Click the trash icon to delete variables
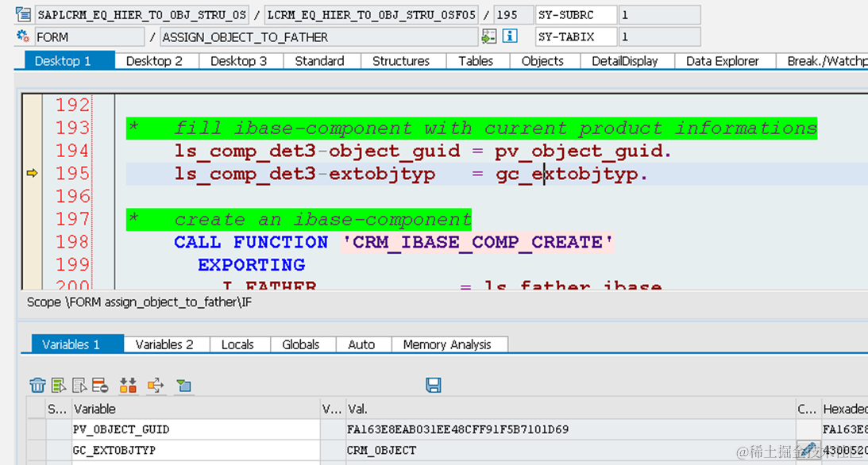Viewport: 868px width, 465px height. click(37, 385)
